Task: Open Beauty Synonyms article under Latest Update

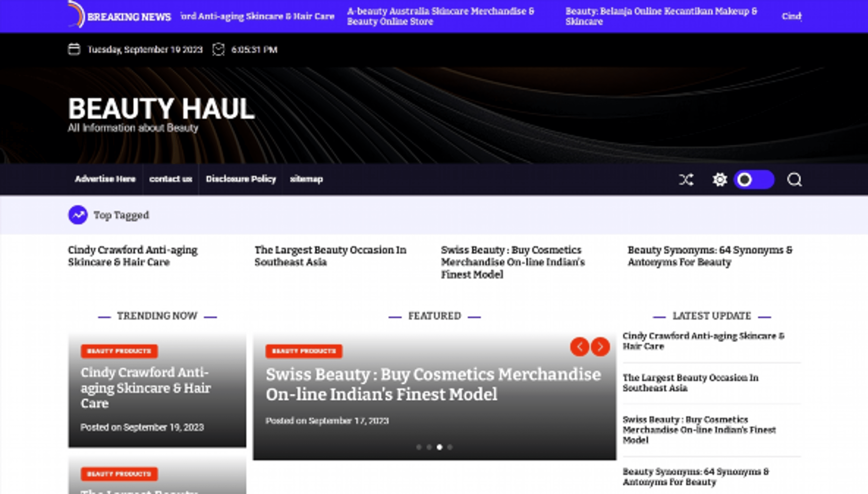Action: tap(699, 477)
